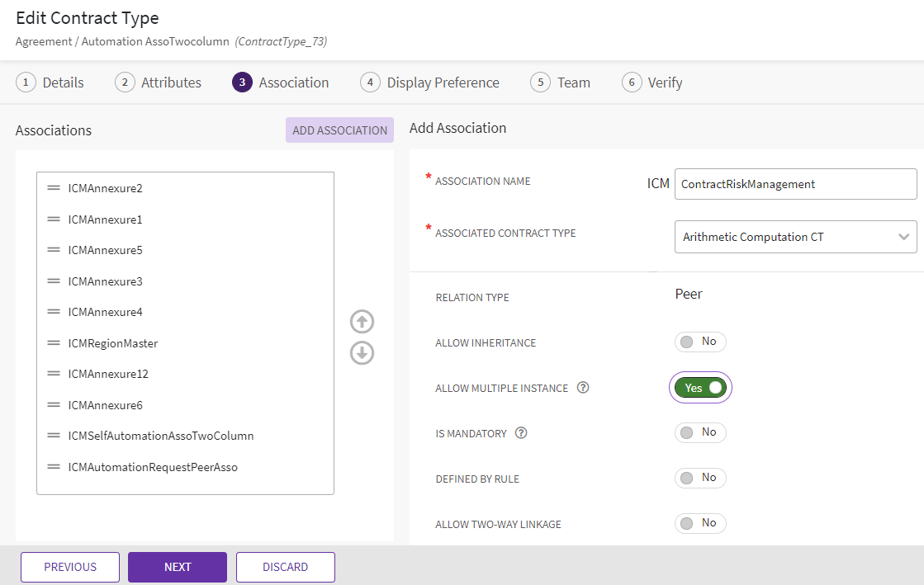This screenshot has width=924, height=585.
Task: Click drag handle icon for ICMRegionMaster
Action: coord(54,343)
